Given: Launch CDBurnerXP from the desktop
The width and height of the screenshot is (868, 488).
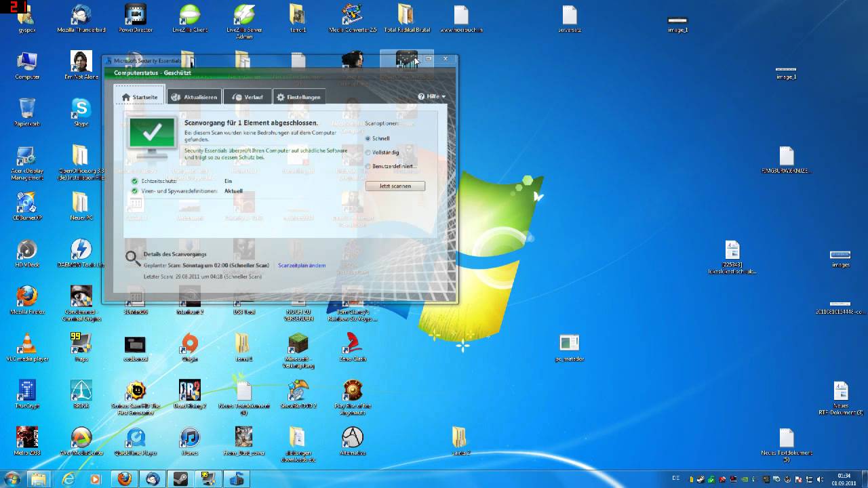Looking at the screenshot, I should coord(27,206).
